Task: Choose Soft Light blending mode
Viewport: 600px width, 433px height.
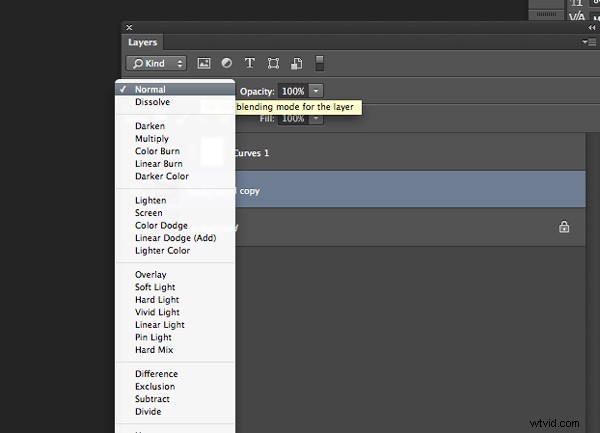Action: pos(175,287)
